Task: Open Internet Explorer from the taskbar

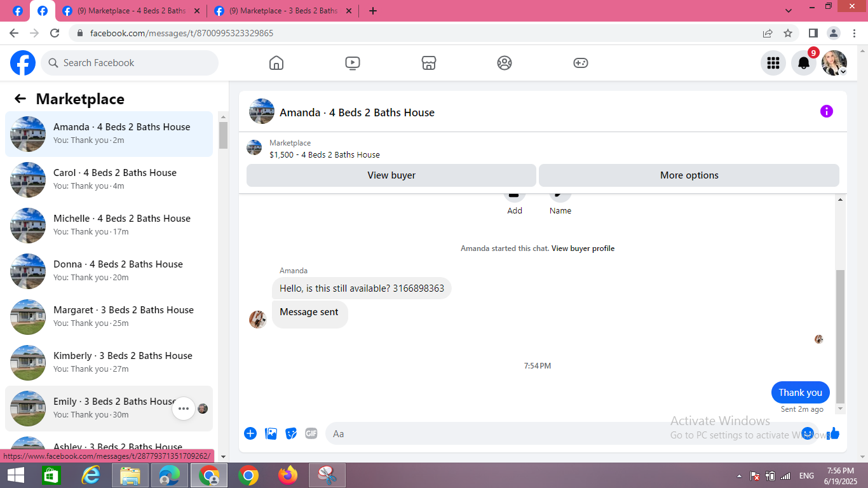Action: (91, 475)
